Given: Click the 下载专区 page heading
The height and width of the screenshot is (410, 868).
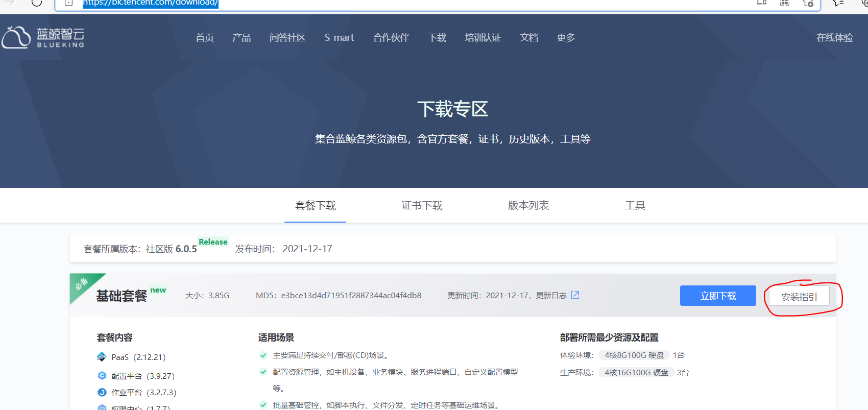Looking at the screenshot, I should [x=453, y=109].
